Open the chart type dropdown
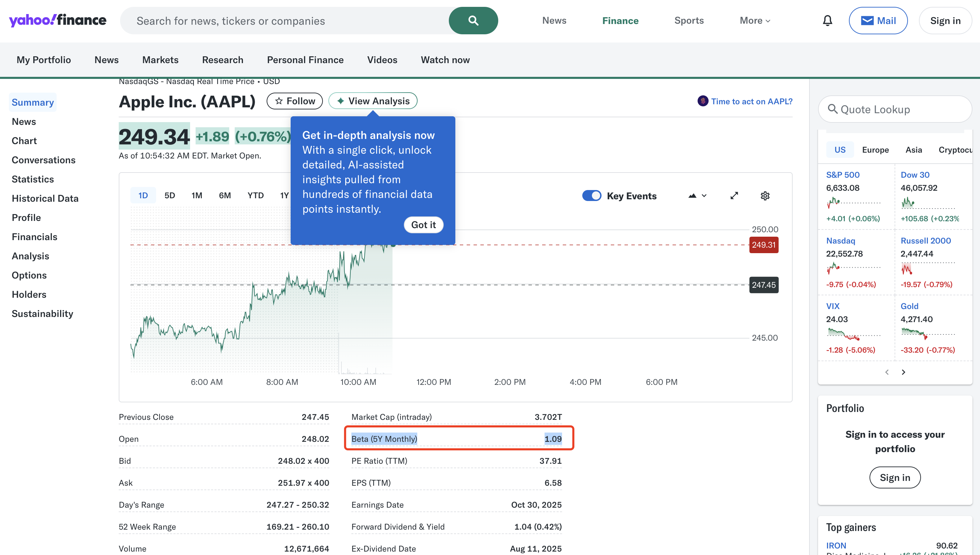980x555 pixels. [697, 196]
